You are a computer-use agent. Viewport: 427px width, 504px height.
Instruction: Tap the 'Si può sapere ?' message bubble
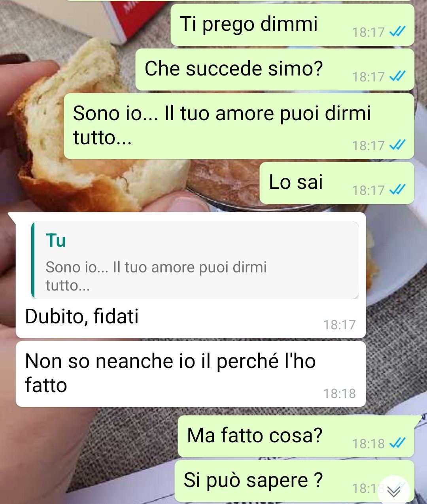[294, 481]
